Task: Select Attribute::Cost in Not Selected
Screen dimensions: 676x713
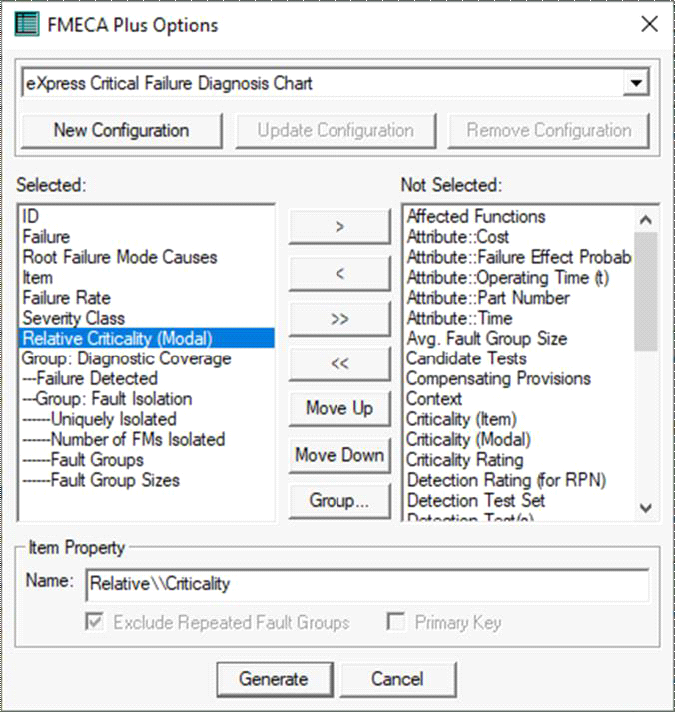Action: tap(519, 237)
